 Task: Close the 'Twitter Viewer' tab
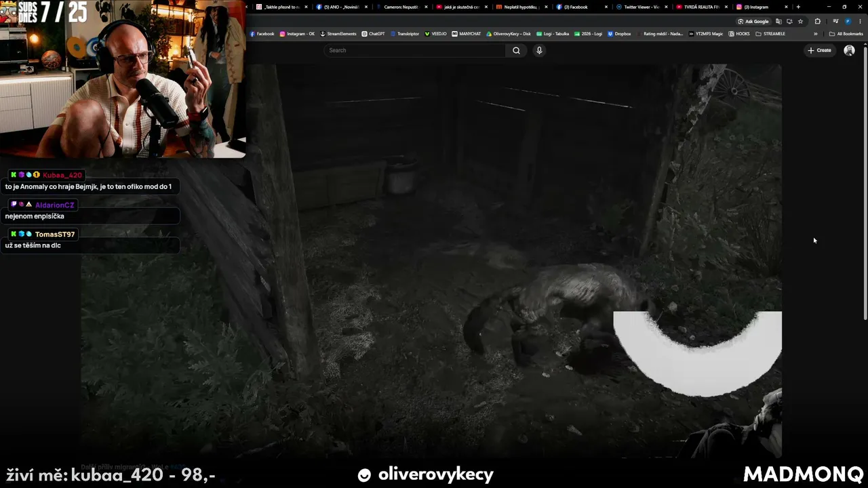coord(666,7)
